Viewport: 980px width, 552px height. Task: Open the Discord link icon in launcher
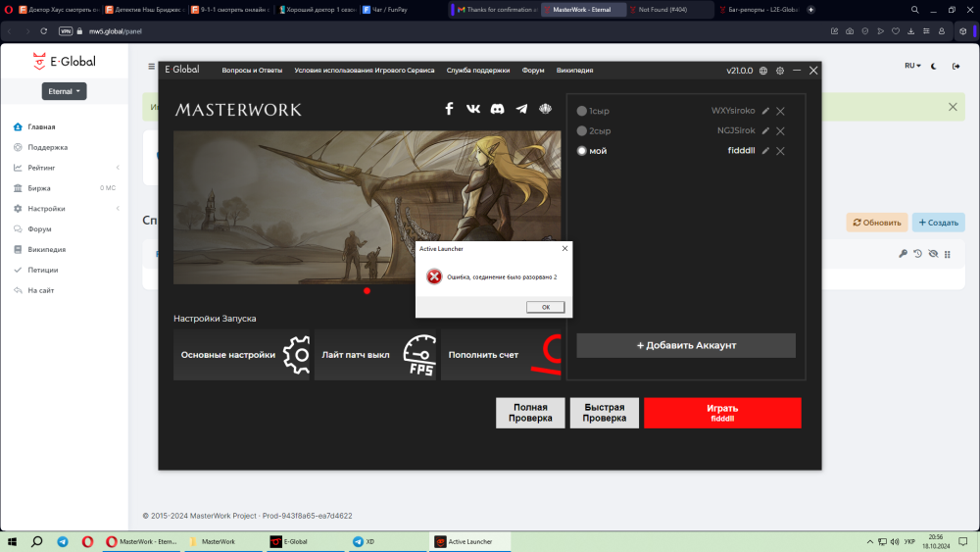coord(498,109)
